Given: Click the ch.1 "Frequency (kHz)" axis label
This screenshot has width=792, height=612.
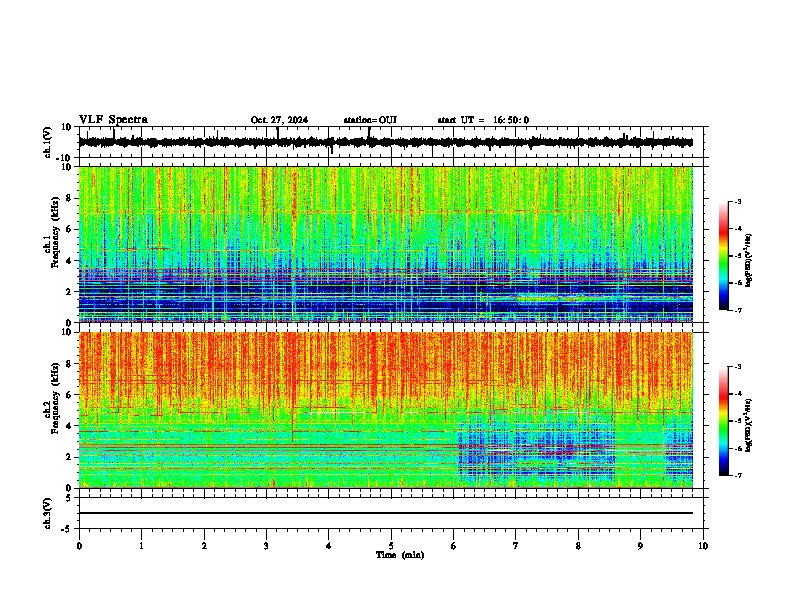Looking at the screenshot, I should pos(55,232).
